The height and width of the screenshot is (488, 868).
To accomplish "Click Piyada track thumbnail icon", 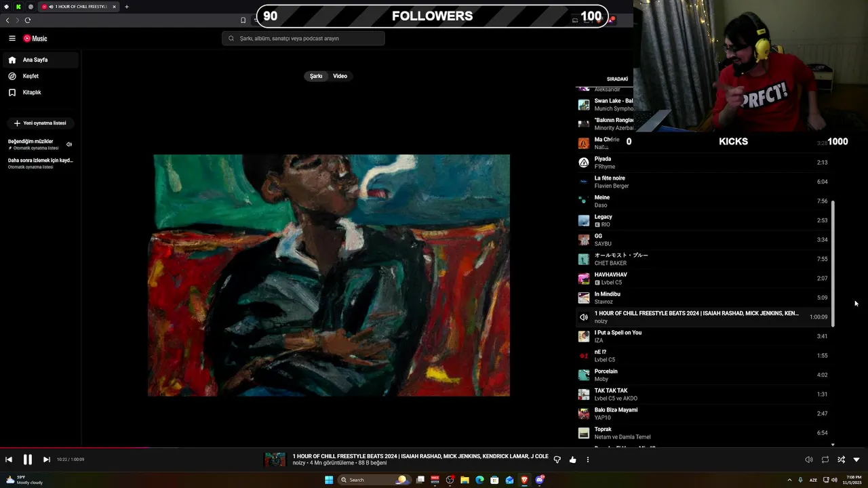I will coord(583,163).
